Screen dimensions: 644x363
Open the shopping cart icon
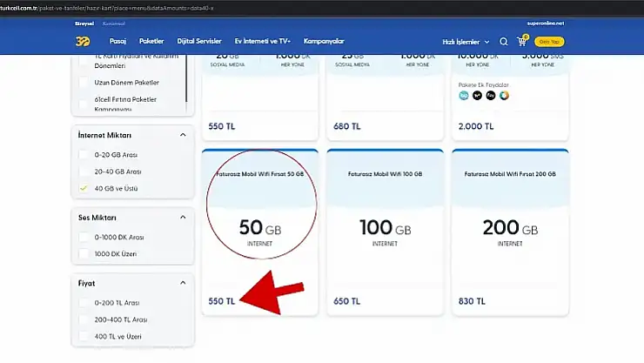[x=522, y=41]
